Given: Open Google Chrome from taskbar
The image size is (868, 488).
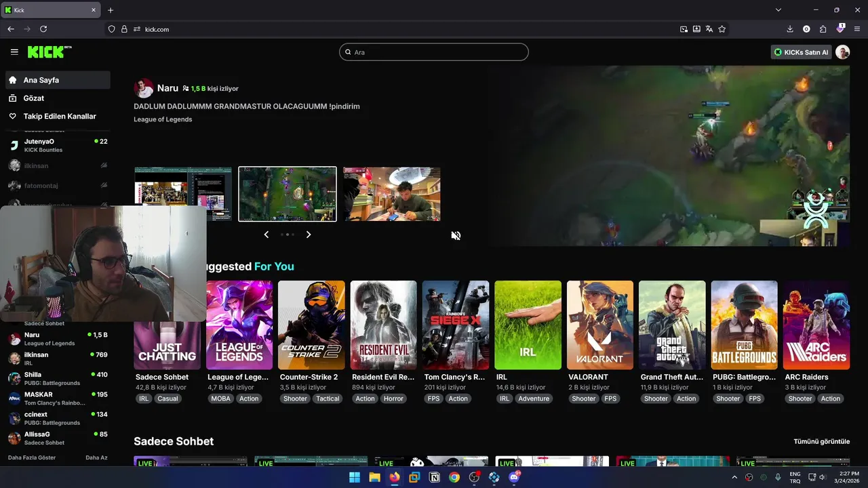Looking at the screenshot, I should point(454,477).
